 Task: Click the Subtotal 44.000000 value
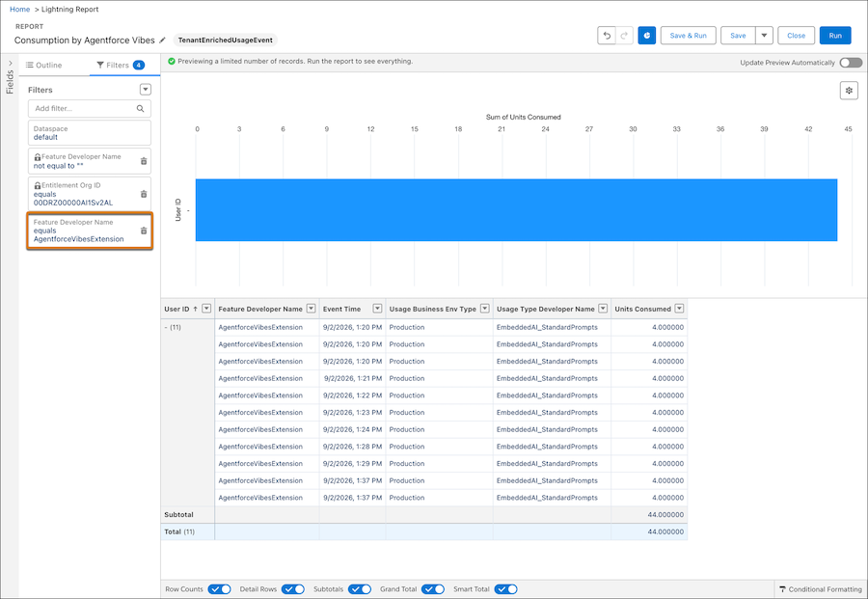coord(665,514)
